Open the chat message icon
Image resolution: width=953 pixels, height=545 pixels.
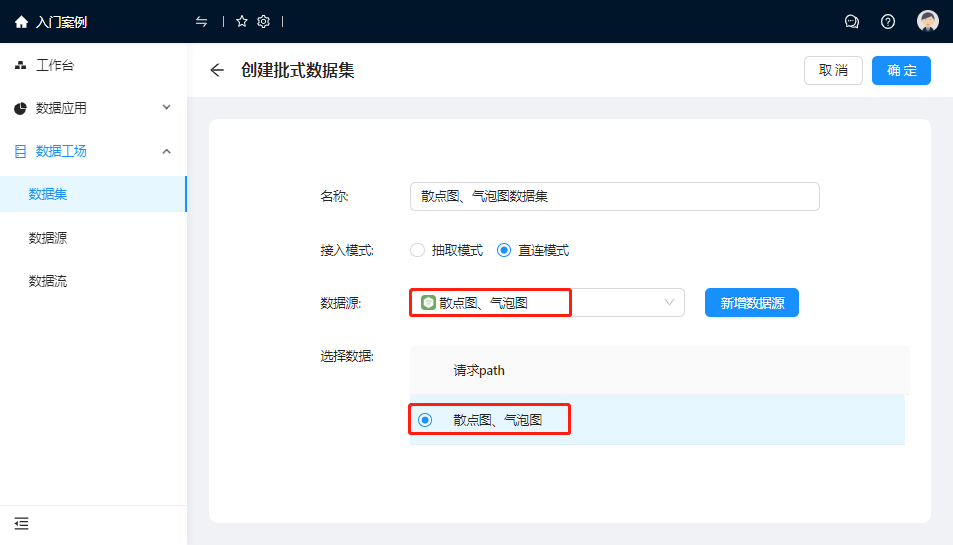coord(852,22)
